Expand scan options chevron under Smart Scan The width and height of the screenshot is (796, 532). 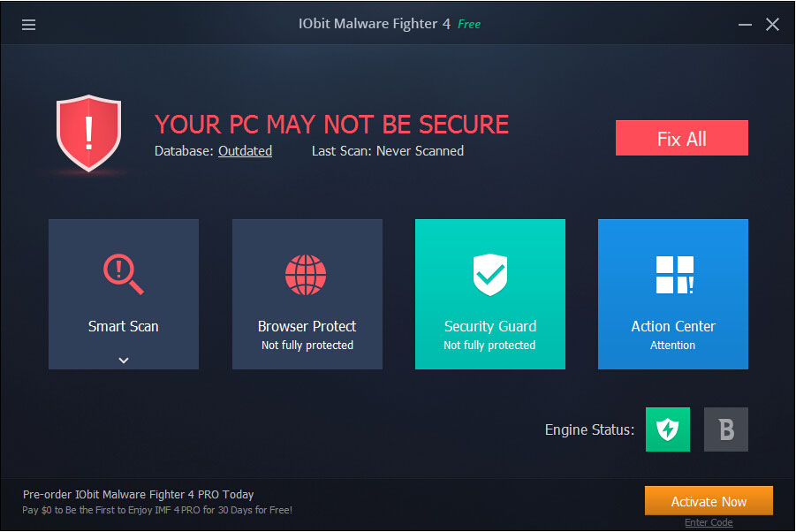[124, 361]
